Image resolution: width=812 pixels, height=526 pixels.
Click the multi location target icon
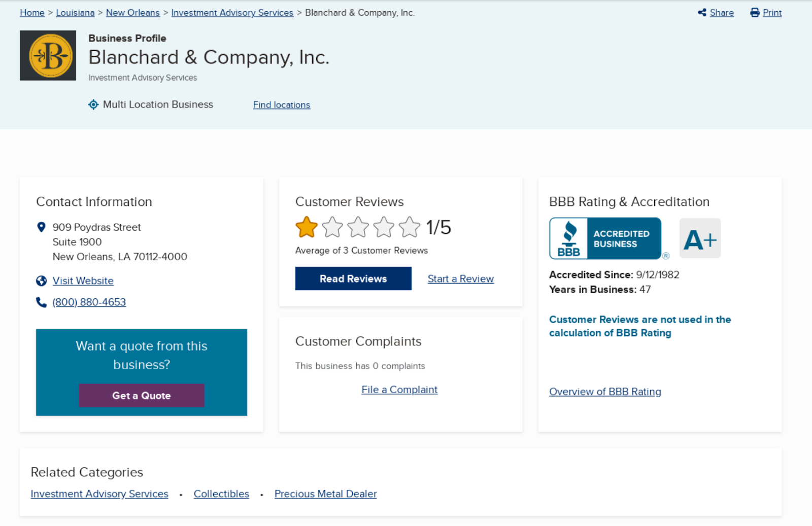(x=93, y=104)
